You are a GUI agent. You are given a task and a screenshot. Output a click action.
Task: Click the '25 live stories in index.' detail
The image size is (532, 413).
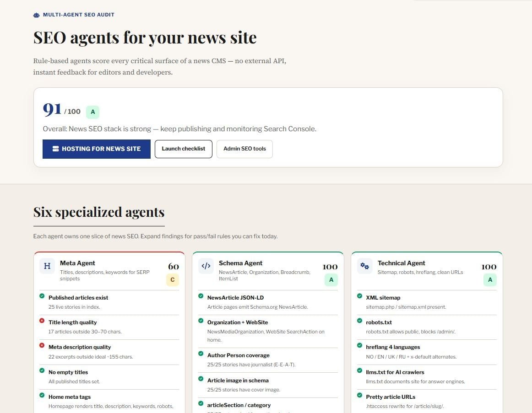coord(74,307)
